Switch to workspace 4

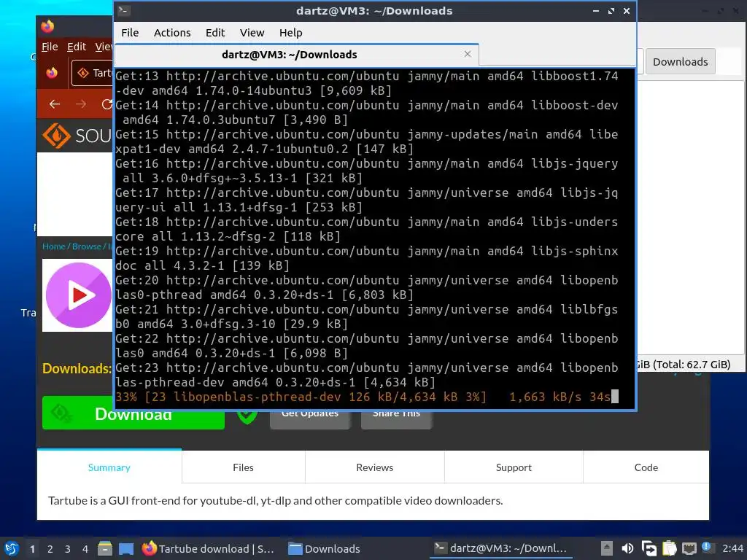[x=85, y=549]
